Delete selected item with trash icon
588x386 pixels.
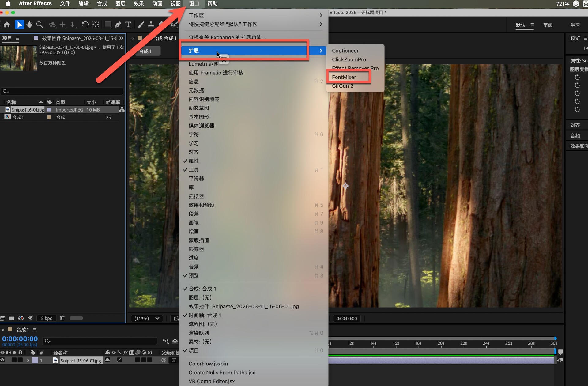click(62, 318)
